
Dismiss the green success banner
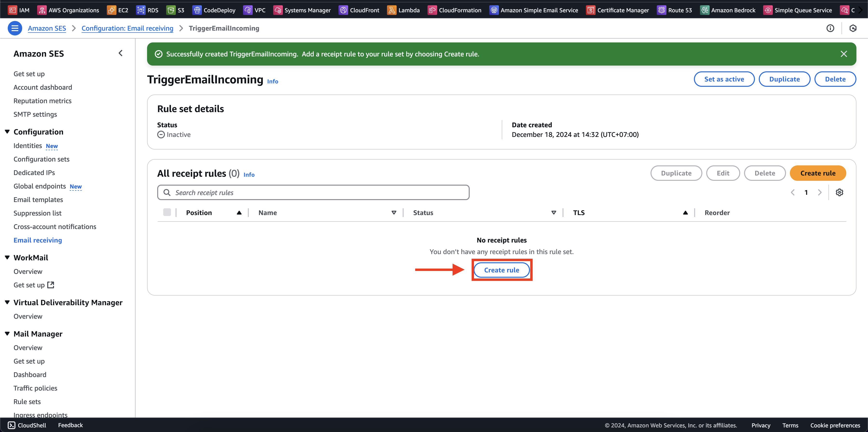coord(843,54)
